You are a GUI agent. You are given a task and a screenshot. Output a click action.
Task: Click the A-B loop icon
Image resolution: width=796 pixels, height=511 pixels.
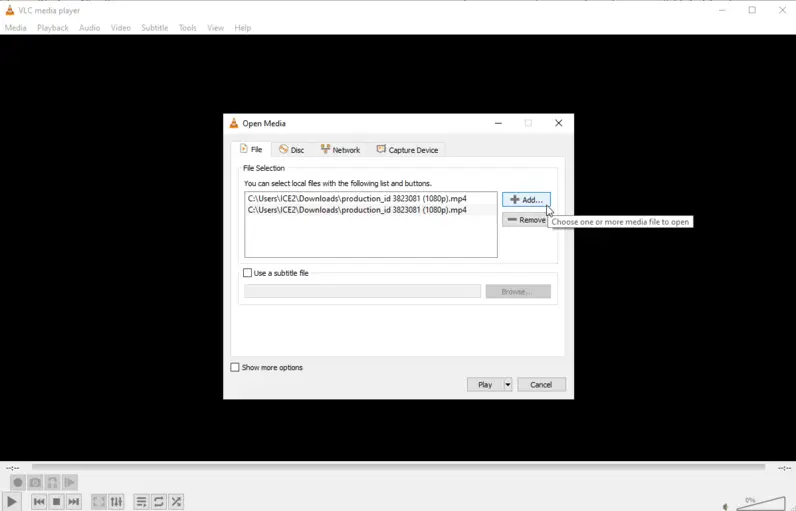(52, 482)
